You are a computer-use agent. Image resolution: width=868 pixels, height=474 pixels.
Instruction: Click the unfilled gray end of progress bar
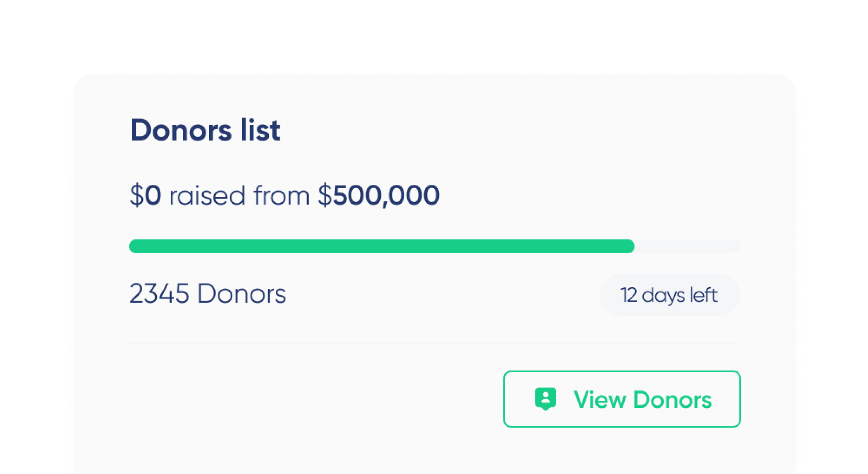coord(688,246)
